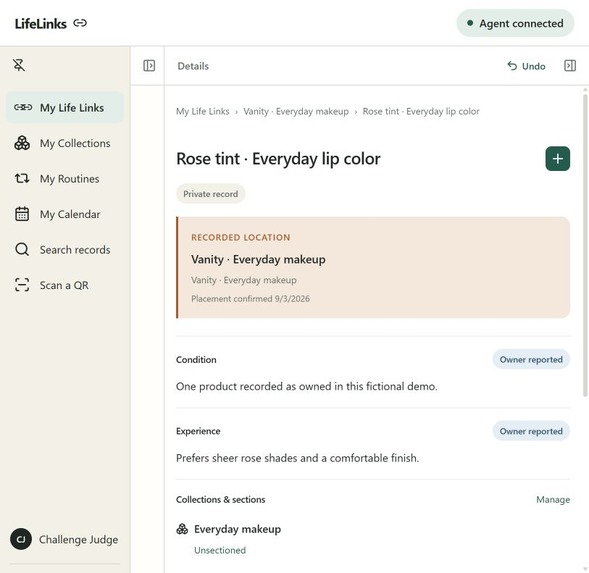Click the My Calendar calendar icon
This screenshot has width=589, height=573.
[22, 214]
